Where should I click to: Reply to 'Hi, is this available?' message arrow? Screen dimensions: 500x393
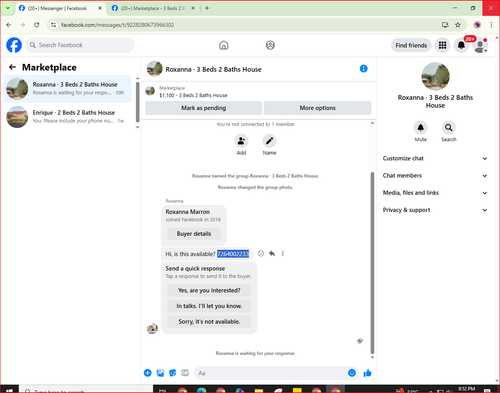tap(272, 254)
